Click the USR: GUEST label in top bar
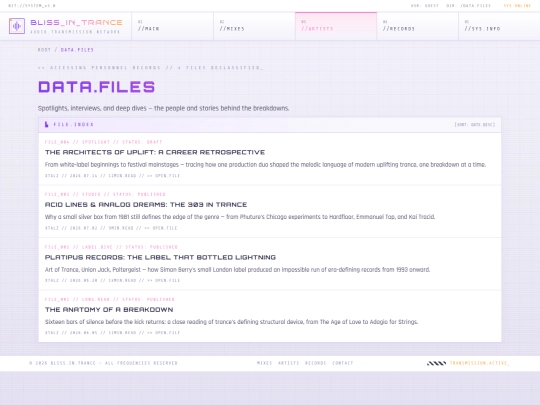 click(x=425, y=6)
